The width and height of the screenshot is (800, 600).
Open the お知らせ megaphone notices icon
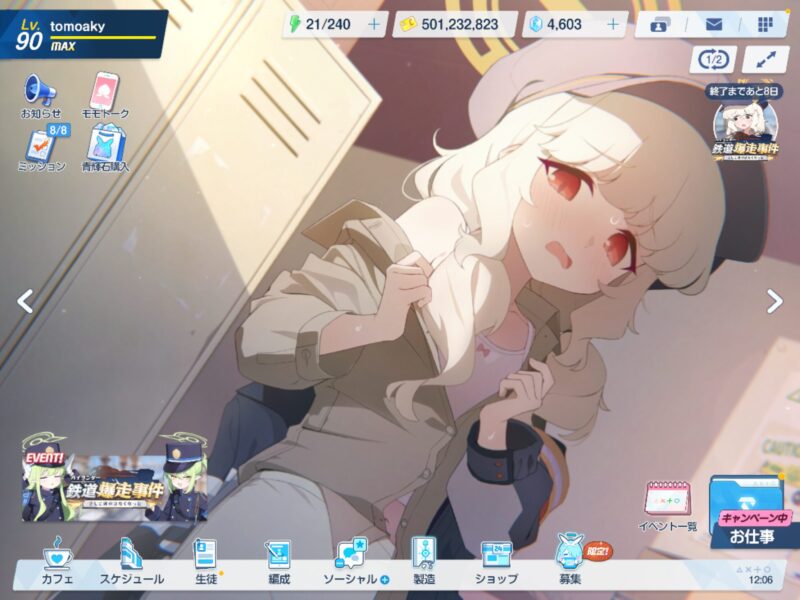pos(40,96)
